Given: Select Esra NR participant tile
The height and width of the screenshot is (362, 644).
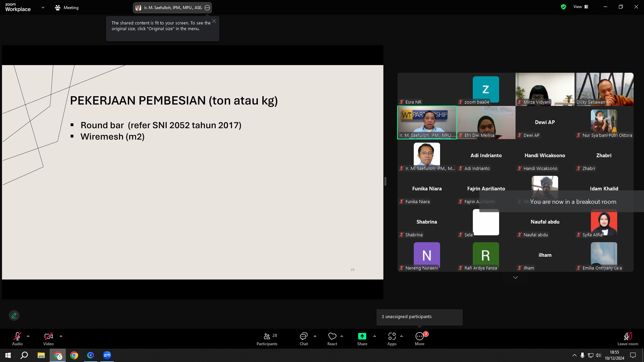Looking at the screenshot, I should (427, 89).
